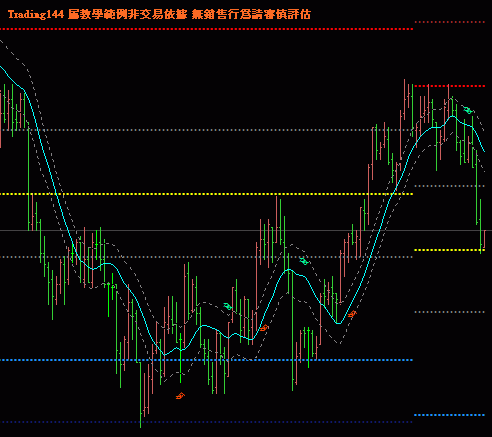492x437 pixels.
Task: Select the long yellow dotted level line
Action: coord(207,194)
